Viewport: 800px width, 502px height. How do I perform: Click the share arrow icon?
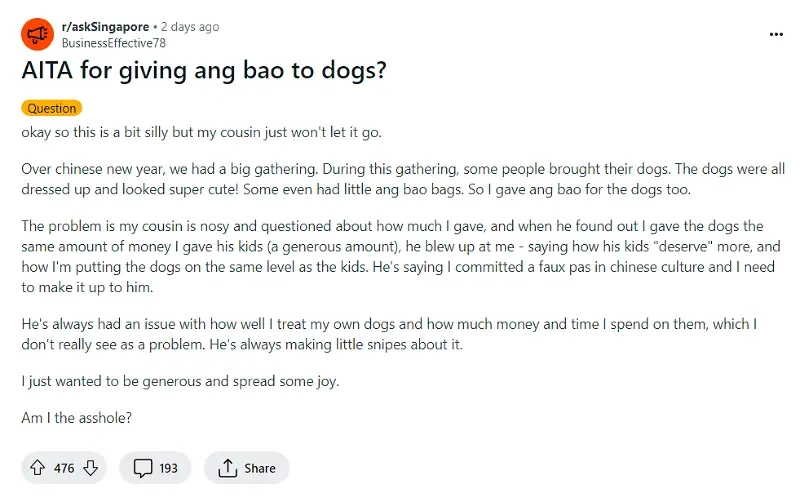[228, 468]
